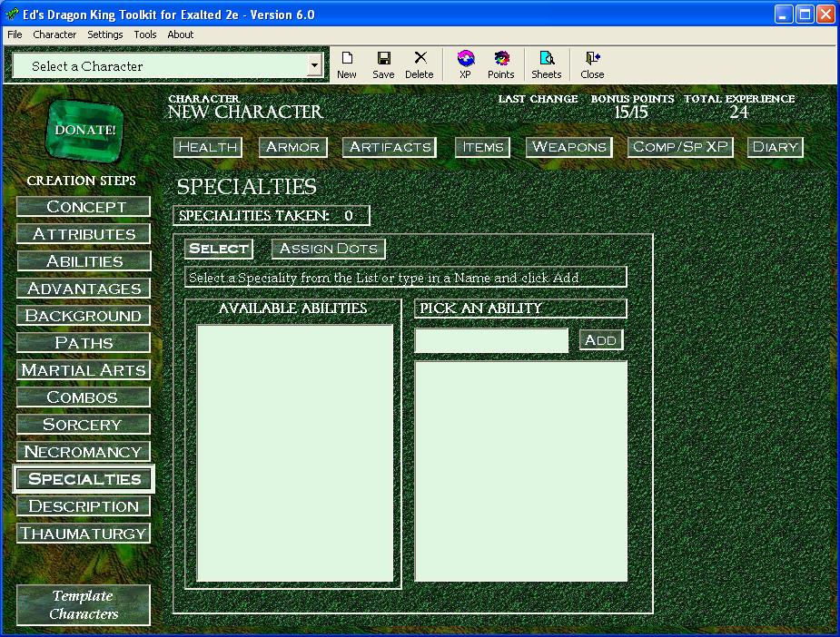The width and height of the screenshot is (840, 637).
Task: Go to the Combos creation step
Action: 84,397
